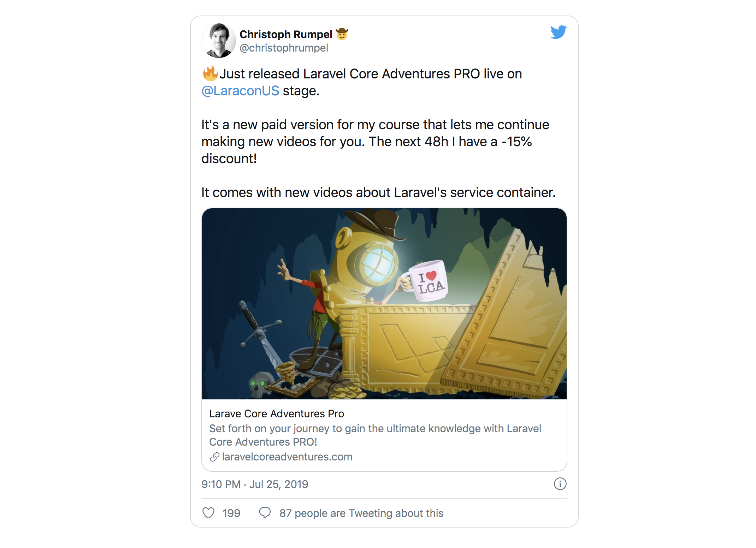The height and width of the screenshot is (548, 756).
Task: Open the @LaraconUS mention link
Action: coord(240,91)
